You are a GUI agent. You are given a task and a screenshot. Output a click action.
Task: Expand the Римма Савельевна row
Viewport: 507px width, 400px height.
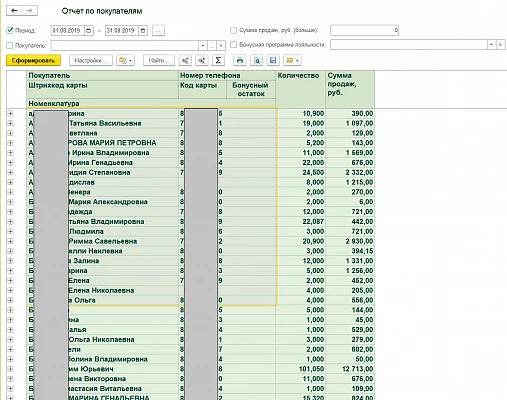pos(11,241)
